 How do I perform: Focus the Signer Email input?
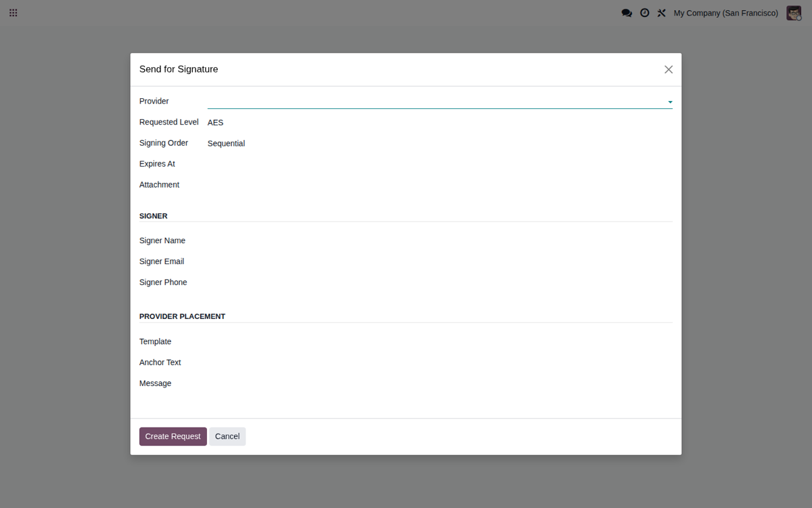pos(440,261)
